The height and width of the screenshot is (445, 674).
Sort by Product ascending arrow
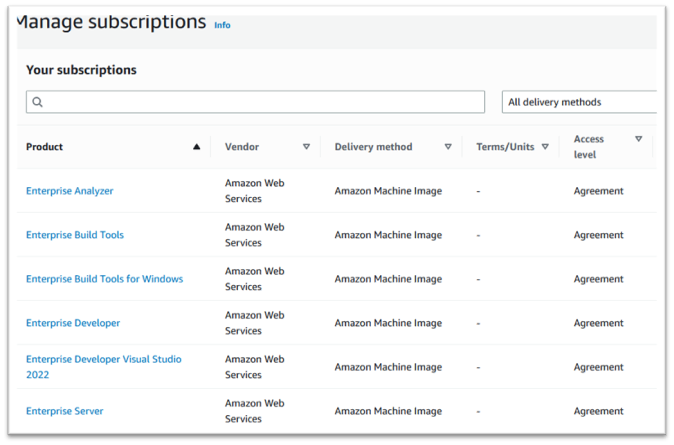196,147
